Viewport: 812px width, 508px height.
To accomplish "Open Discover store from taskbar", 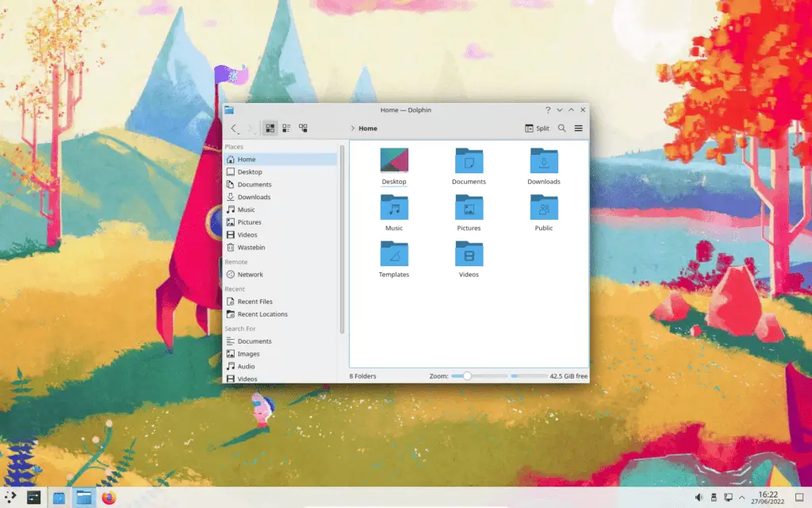I will (x=59, y=498).
